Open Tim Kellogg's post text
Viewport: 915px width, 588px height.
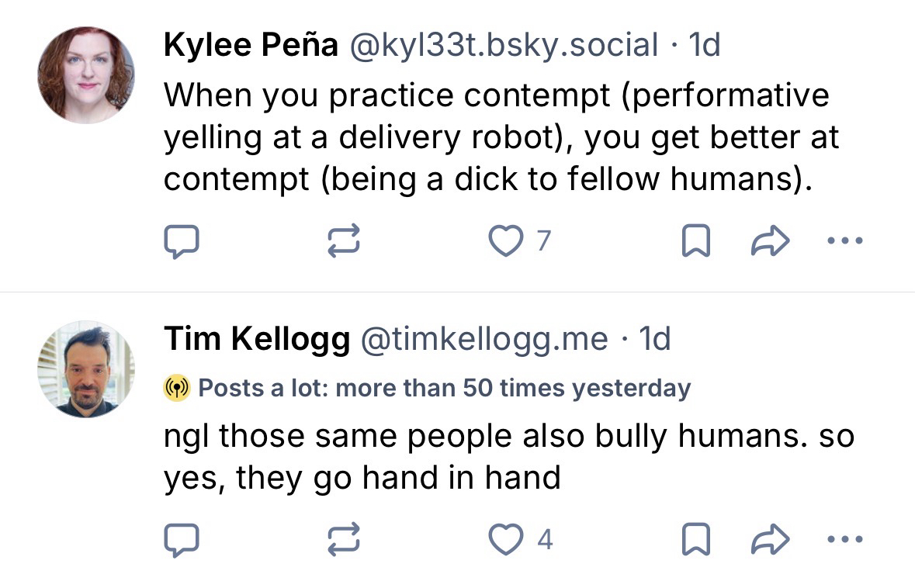[x=508, y=457]
